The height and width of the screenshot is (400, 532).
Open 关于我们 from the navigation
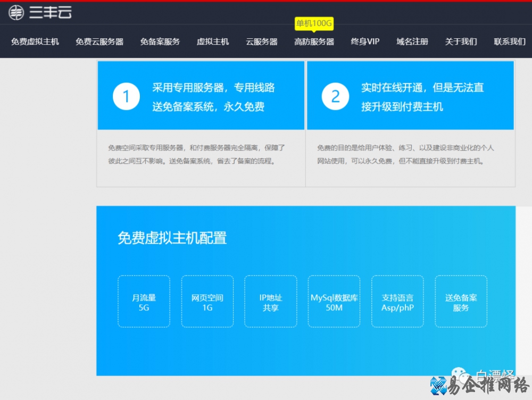pyautogui.click(x=461, y=41)
